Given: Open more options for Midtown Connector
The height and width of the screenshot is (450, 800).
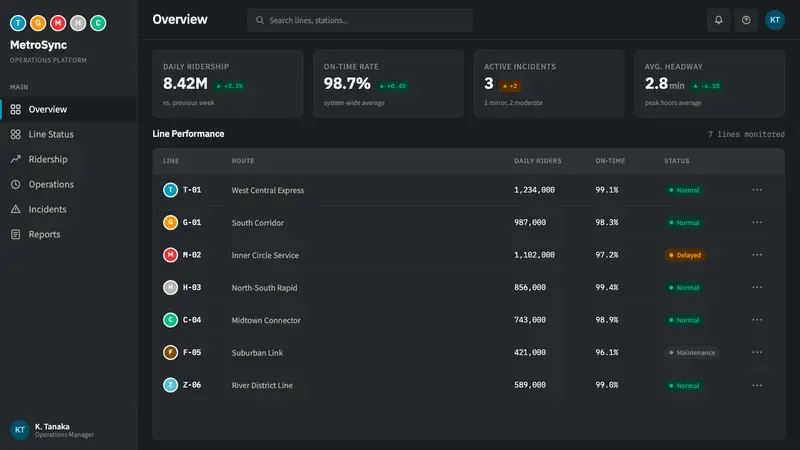Looking at the screenshot, I should [x=757, y=320].
